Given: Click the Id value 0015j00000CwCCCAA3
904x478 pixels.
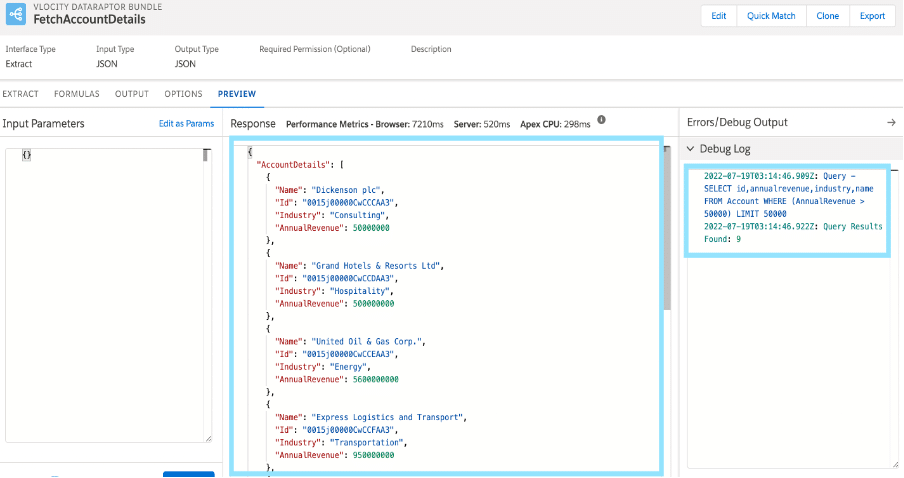Looking at the screenshot, I should point(348,202).
